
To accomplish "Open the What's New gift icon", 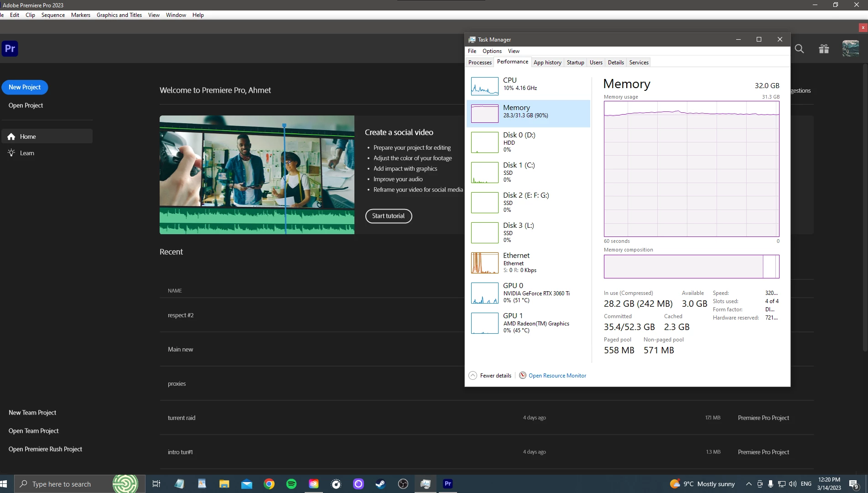I will (x=824, y=49).
